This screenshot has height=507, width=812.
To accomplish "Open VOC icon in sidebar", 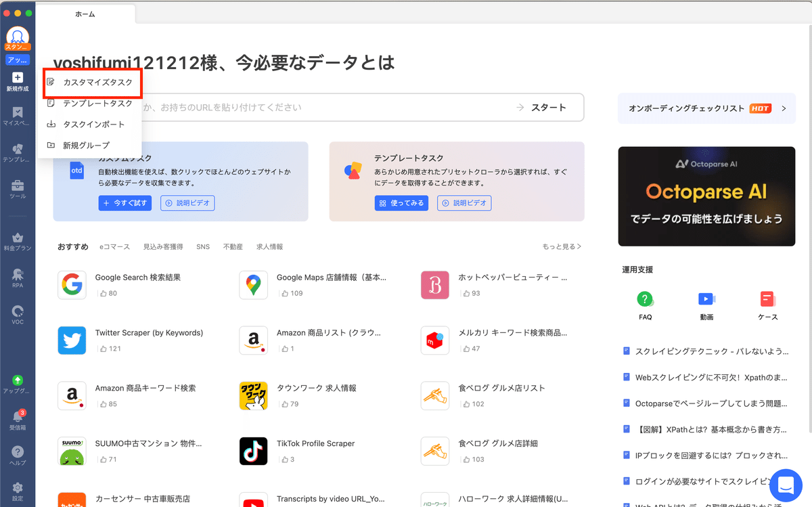I will point(18,311).
